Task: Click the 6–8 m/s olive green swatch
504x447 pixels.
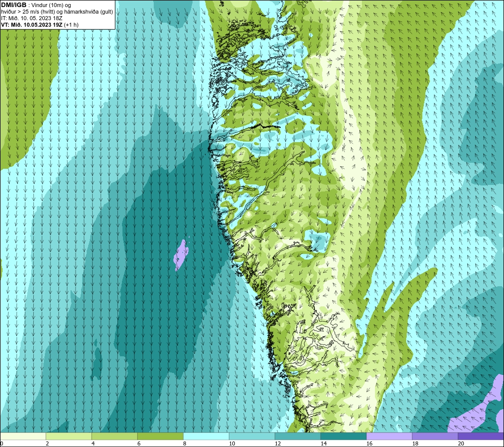Action: coord(160,436)
